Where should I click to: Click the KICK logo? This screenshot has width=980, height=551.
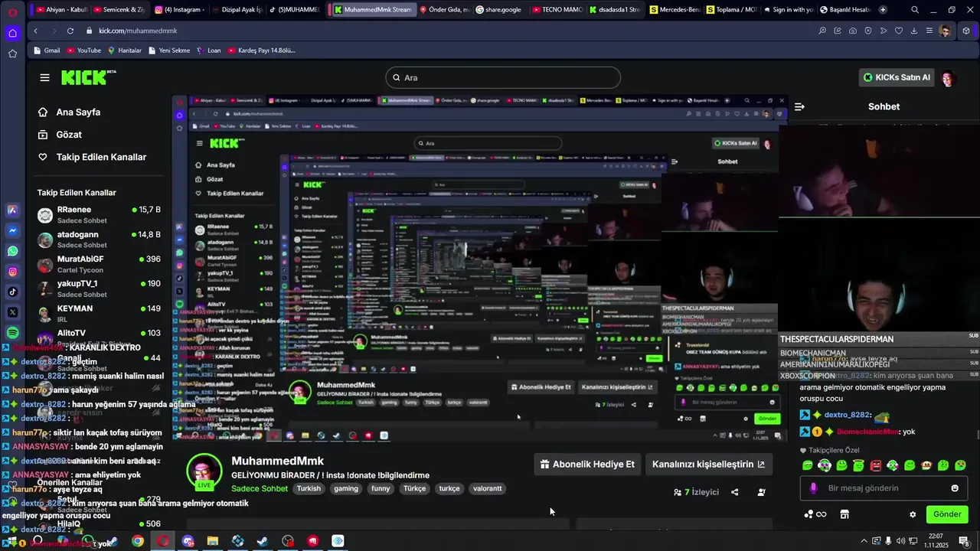click(x=88, y=77)
